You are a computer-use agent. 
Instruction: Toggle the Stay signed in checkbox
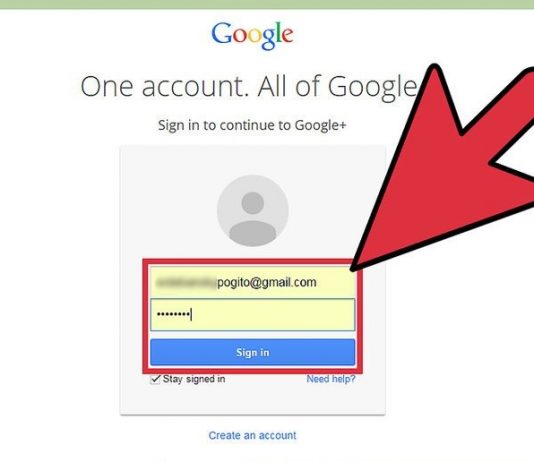pyautogui.click(x=155, y=380)
